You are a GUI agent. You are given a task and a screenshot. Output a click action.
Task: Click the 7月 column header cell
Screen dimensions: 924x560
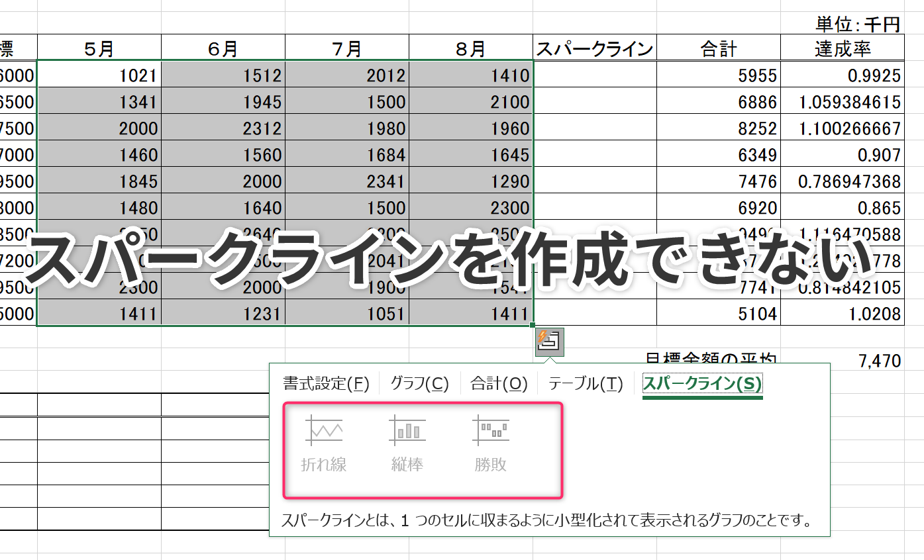[347, 48]
